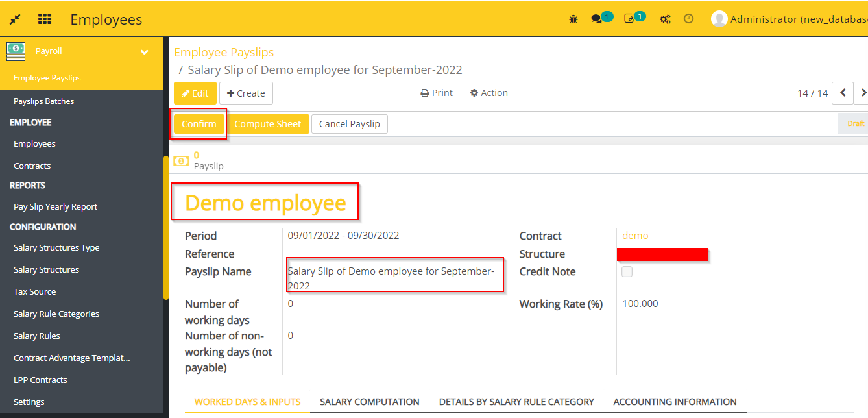
Task: Open the apps grid menu icon
Action: pos(44,19)
